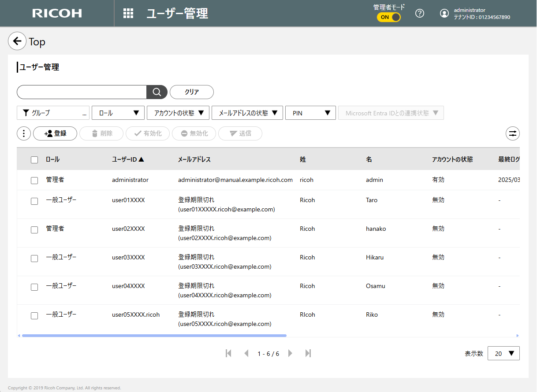
Task: Open the 表示数 20 dropdown
Action: tap(503, 353)
